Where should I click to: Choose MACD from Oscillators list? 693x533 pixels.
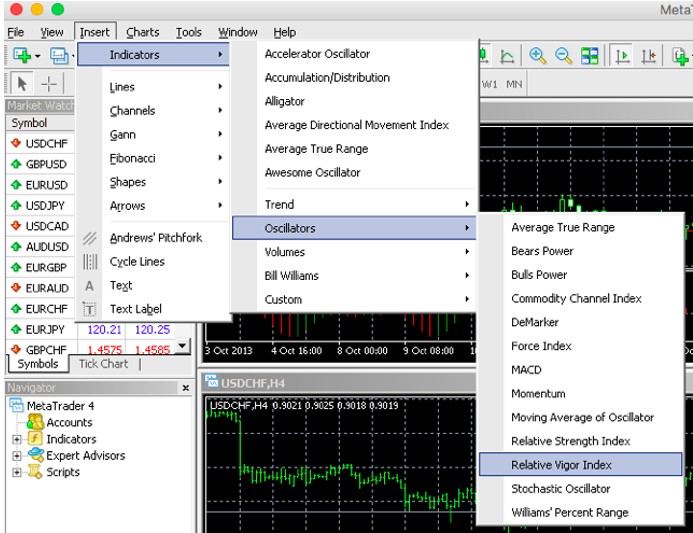[x=580, y=369]
